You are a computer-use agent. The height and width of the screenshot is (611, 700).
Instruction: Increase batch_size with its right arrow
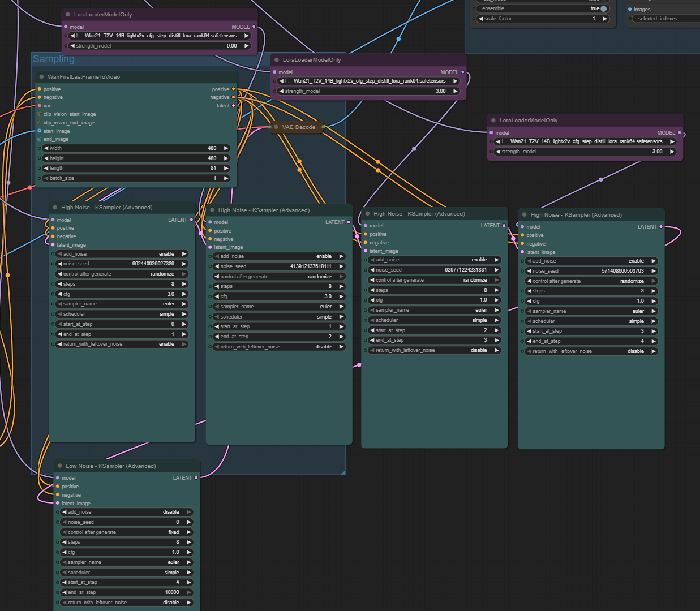tap(226, 178)
